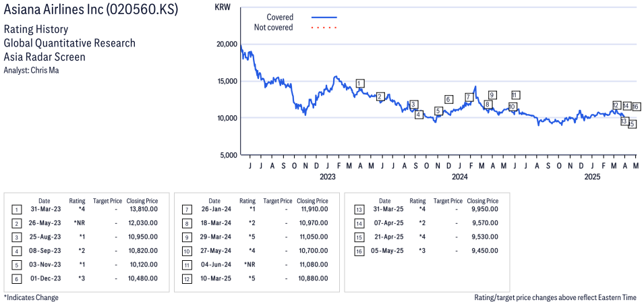Click the *2 rating in the 07-Apr-25 row

421,224
